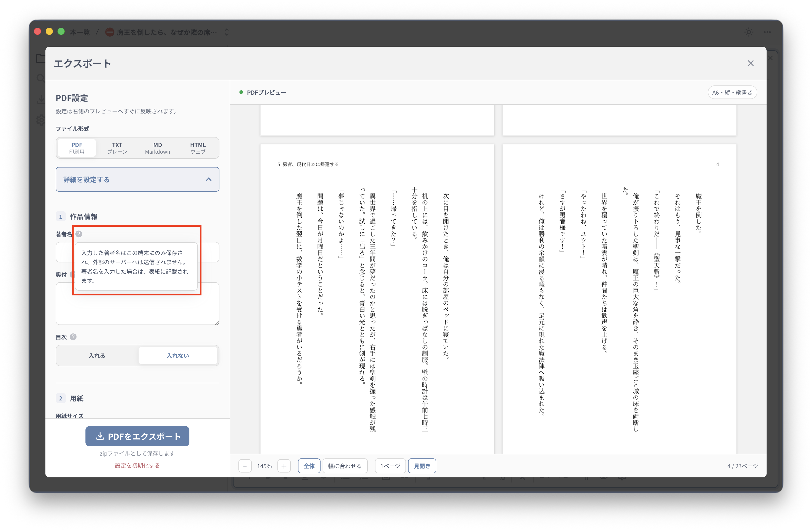This screenshot has height=531, width=812.
Task: Select MD Markdown file format
Action: pyautogui.click(x=158, y=148)
